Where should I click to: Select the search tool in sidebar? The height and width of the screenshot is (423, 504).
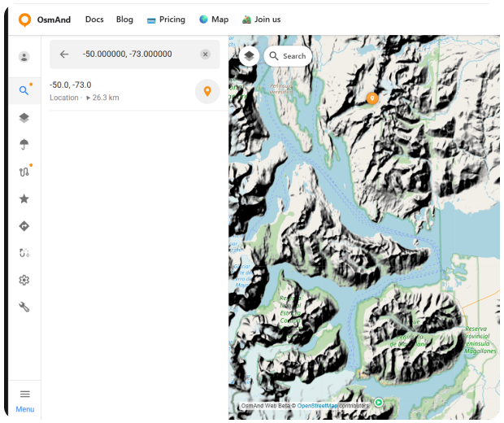pyautogui.click(x=24, y=90)
